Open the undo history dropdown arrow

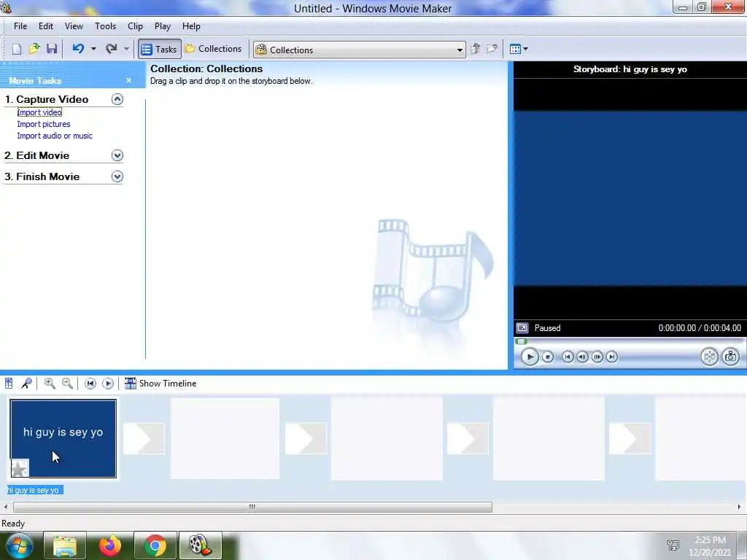(93, 49)
